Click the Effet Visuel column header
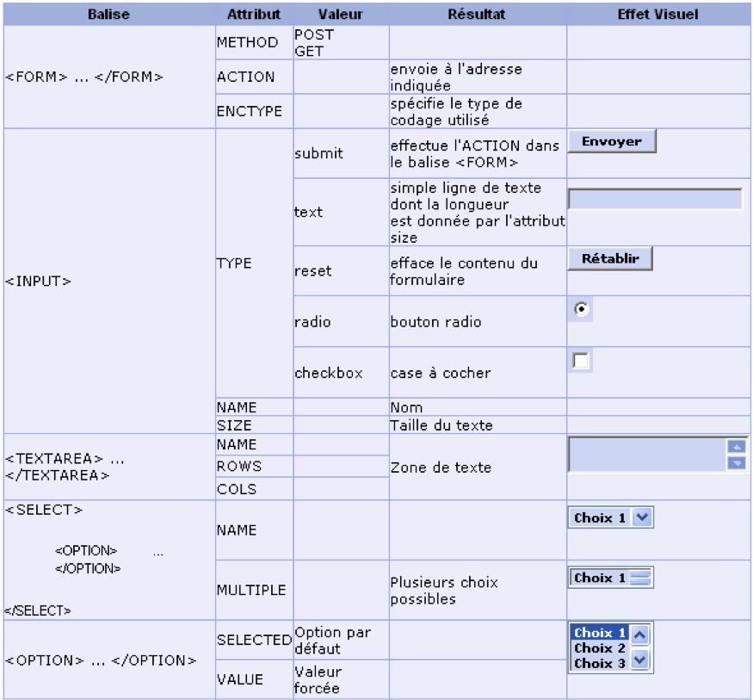Screen dimensions: 753x700 (658, 14)
